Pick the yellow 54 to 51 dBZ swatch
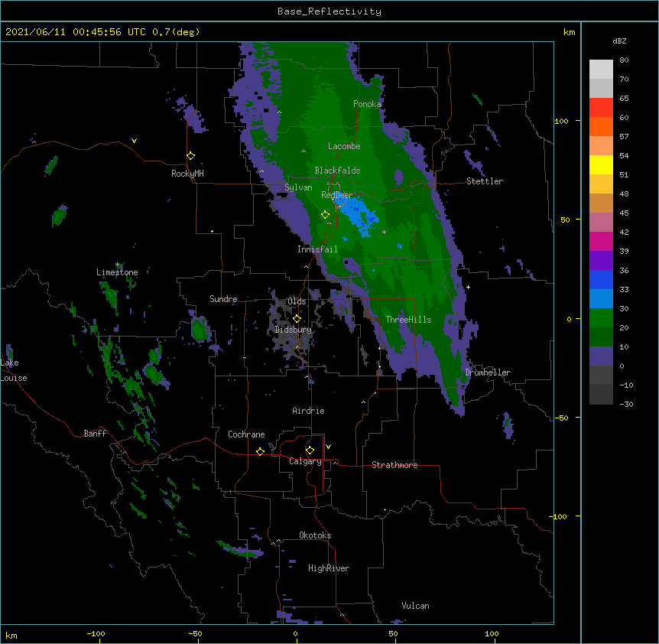 click(601, 164)
